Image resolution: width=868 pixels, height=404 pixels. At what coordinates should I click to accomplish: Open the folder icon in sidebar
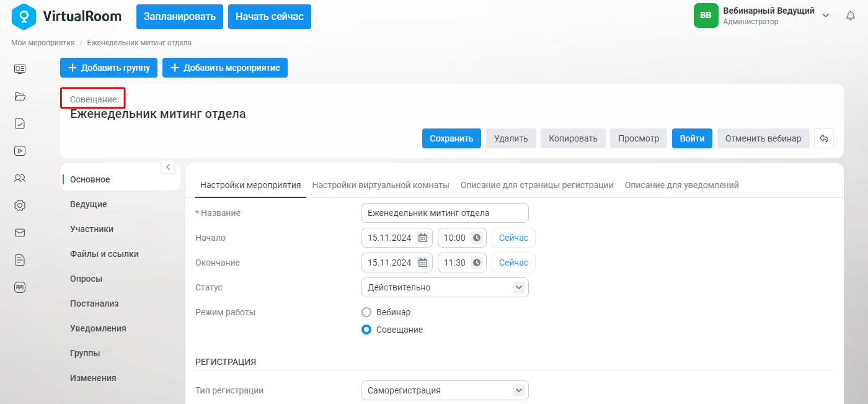(20, 96)
